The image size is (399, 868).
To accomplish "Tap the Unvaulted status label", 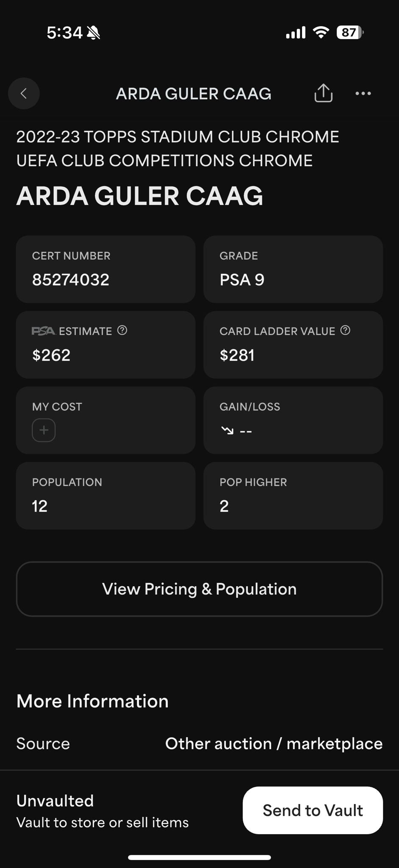I will [55, 801].
